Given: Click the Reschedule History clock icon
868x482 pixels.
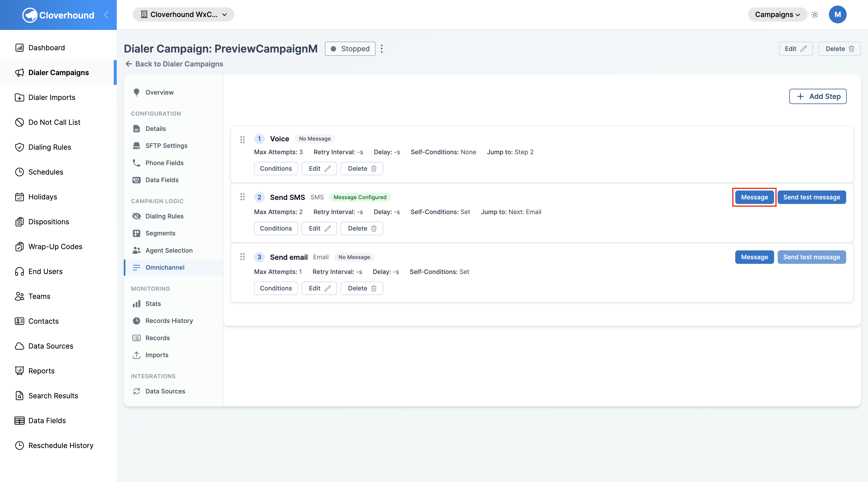Looking at the screenshot, I should point(20,446).
